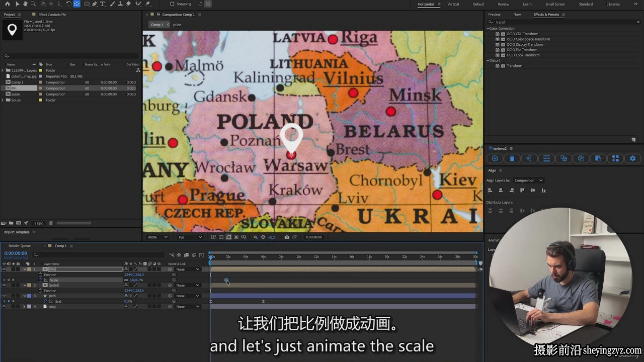
Task: Toggle Scale constrain proportions link
Action: pyautogui.click(x=126, y=280)
